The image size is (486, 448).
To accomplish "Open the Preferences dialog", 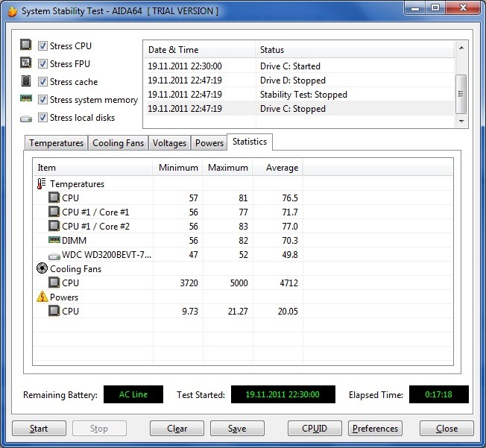I will (x=375, y=429).
